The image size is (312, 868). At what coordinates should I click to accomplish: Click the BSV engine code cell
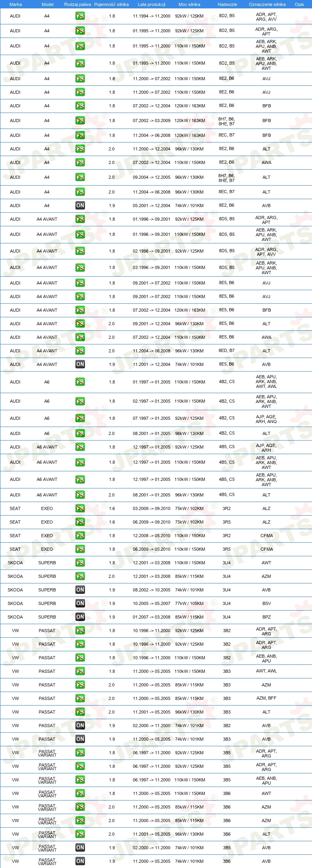[267, 603]
